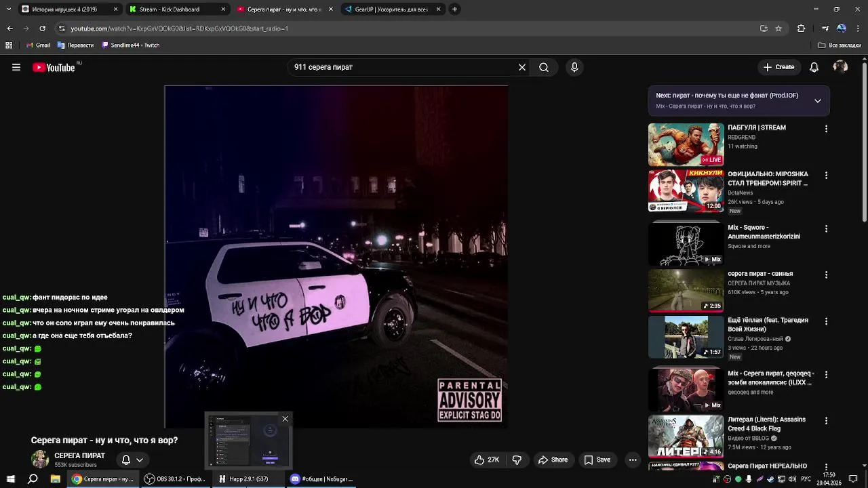Toggle the channel notification bell dropdown
Screen dimensions: 868x488
point(132,460)
